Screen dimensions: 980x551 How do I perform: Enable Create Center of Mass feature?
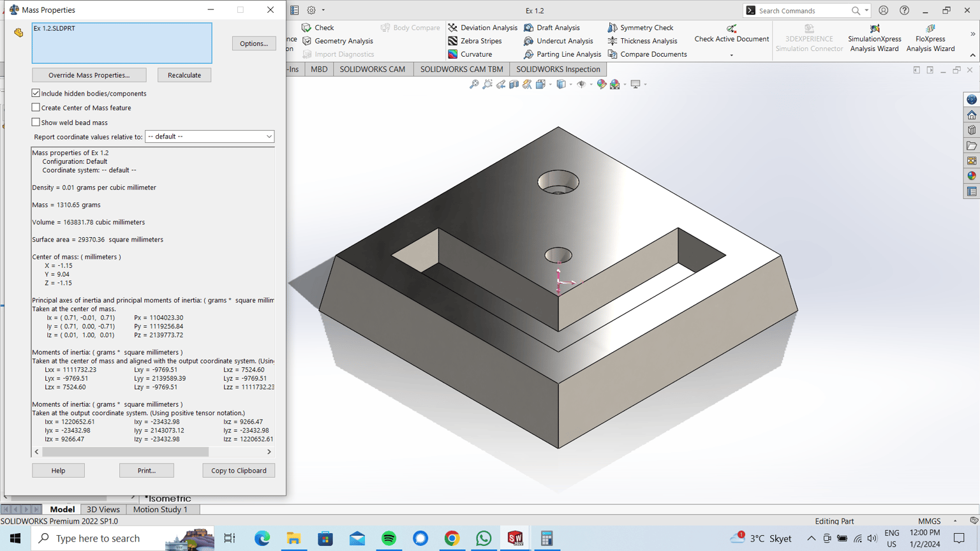point(36,108)
